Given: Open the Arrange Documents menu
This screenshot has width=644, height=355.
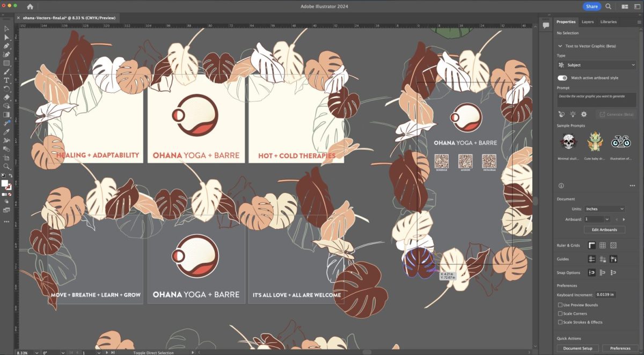Looking at the screenshot, I should coord(624,6).
